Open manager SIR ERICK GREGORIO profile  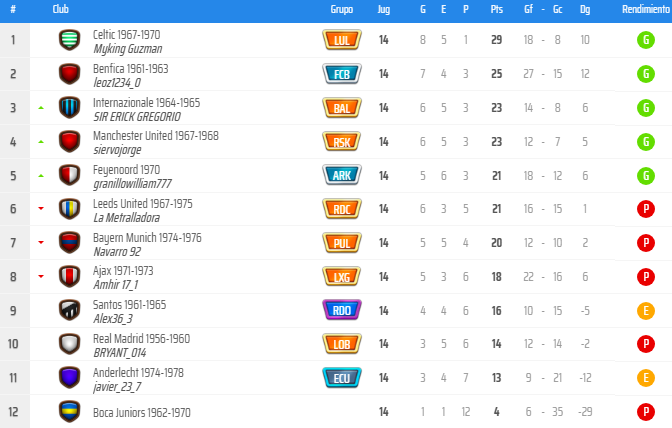pos(137,117)
